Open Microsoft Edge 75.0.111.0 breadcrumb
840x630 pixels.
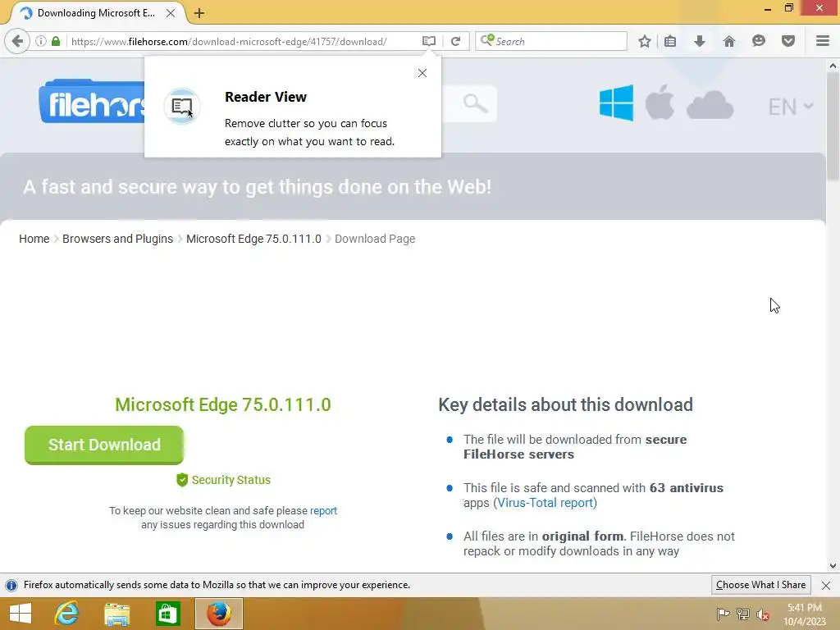tap(254, 239)
